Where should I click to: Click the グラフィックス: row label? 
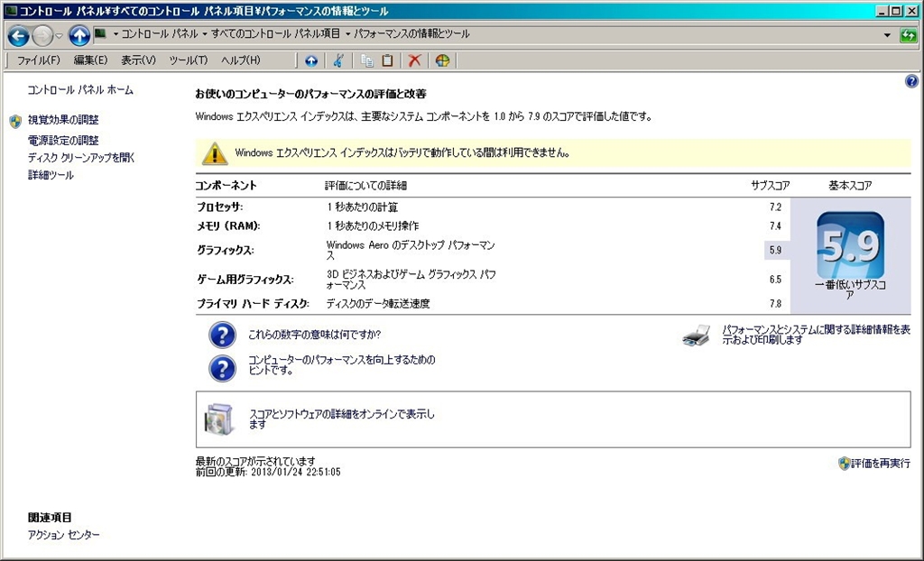[x=225, y=251]
